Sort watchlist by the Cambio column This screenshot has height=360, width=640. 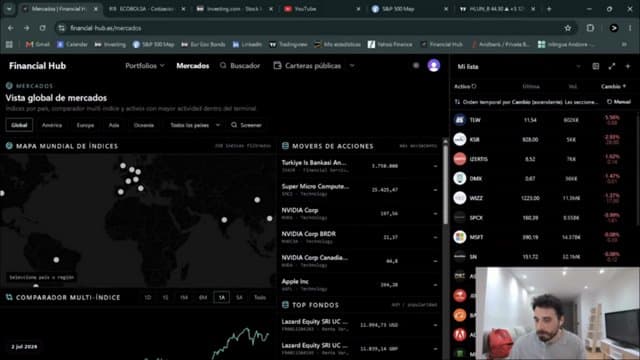tap(613, 86)
